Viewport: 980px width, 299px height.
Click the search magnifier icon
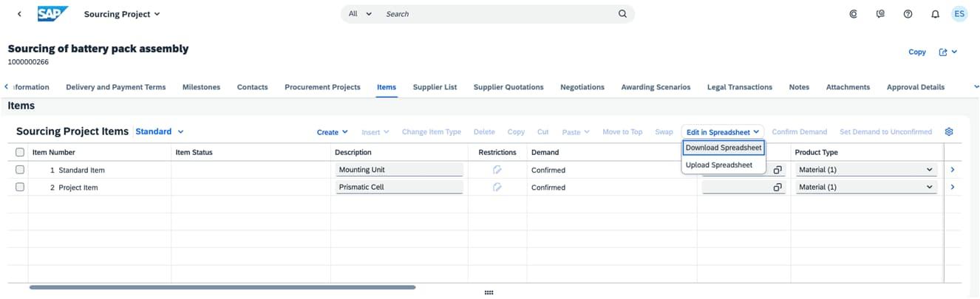coord(622,14)
